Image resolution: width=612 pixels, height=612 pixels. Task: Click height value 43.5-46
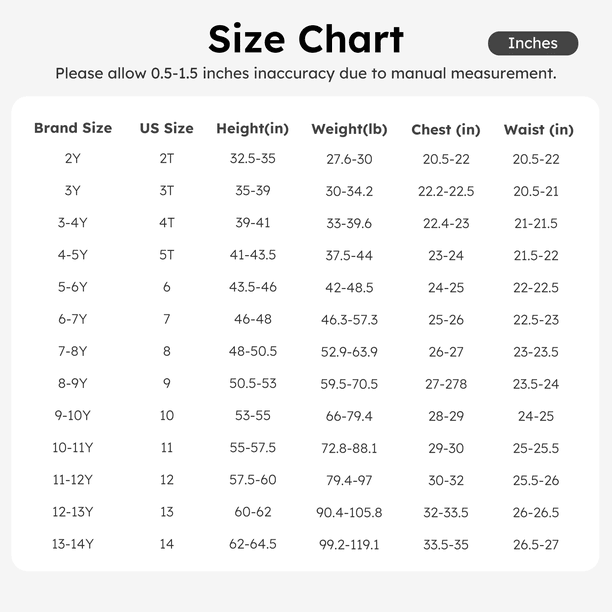point(253,287)
